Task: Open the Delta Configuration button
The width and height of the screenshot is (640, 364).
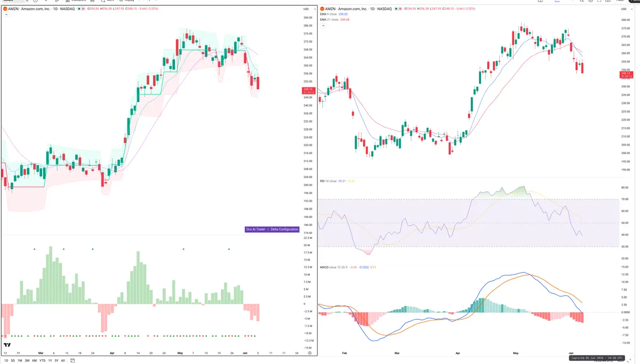Action: (x=284, y=229)
